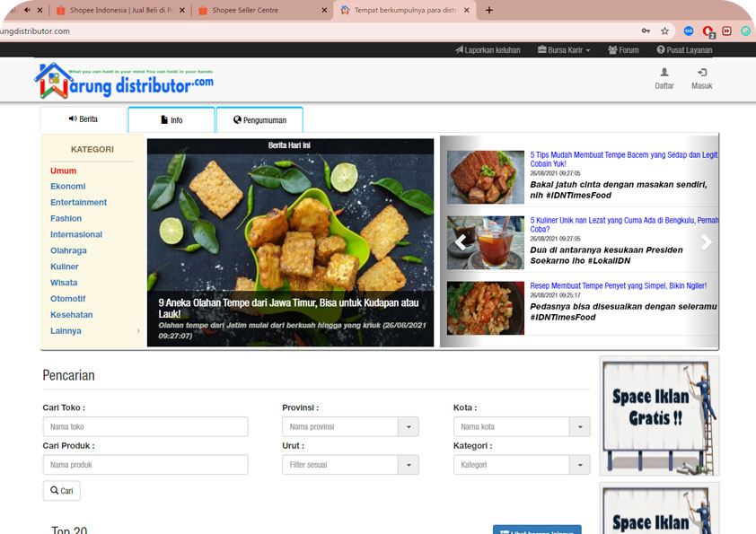756x534 pixels.
Task: Open a new browser tab
Action: pyautogui.click(x=489, y=10)
